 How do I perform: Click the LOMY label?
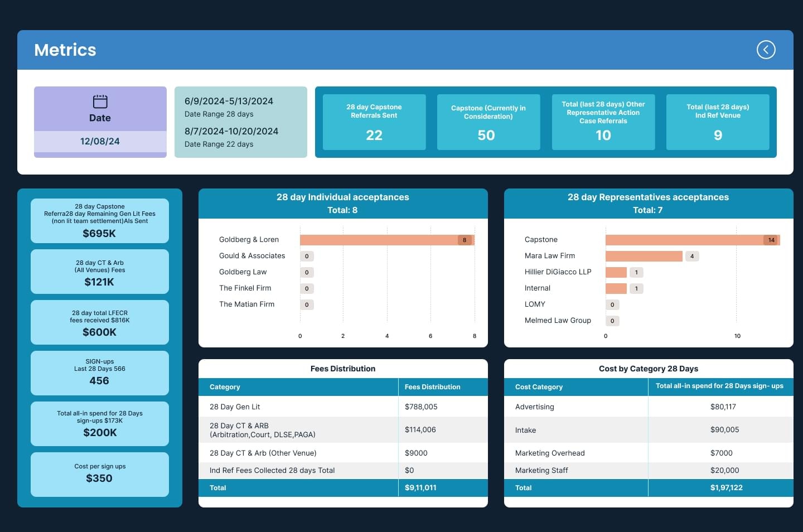[x=535, y=304]
